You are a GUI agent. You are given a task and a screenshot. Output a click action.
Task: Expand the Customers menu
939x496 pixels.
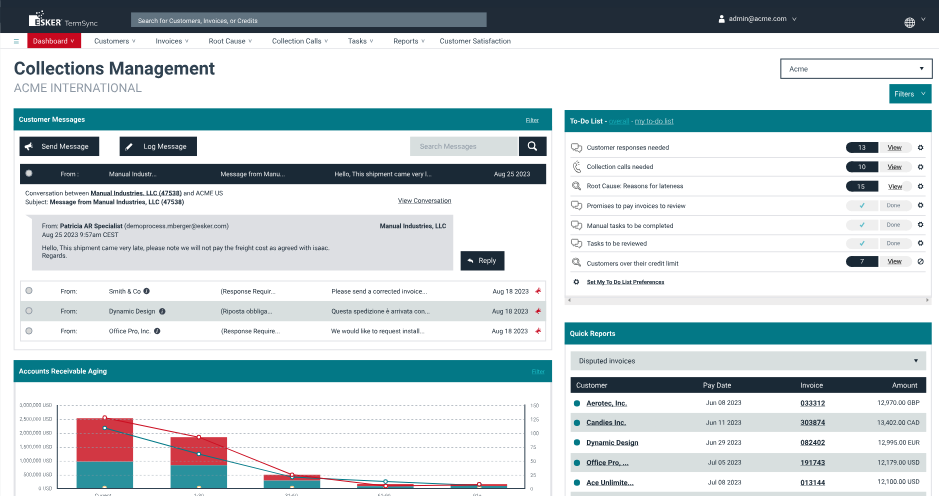pos(114,41)
